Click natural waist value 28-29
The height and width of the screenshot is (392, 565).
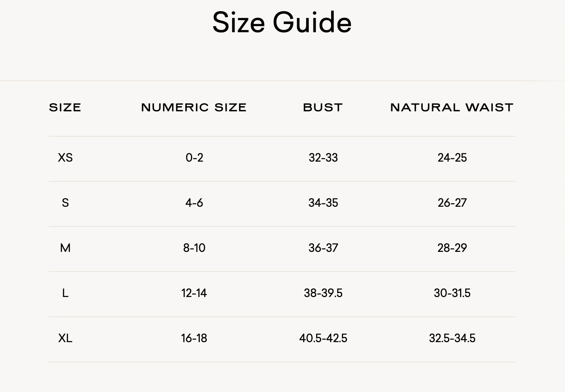(x=452, y=248)
